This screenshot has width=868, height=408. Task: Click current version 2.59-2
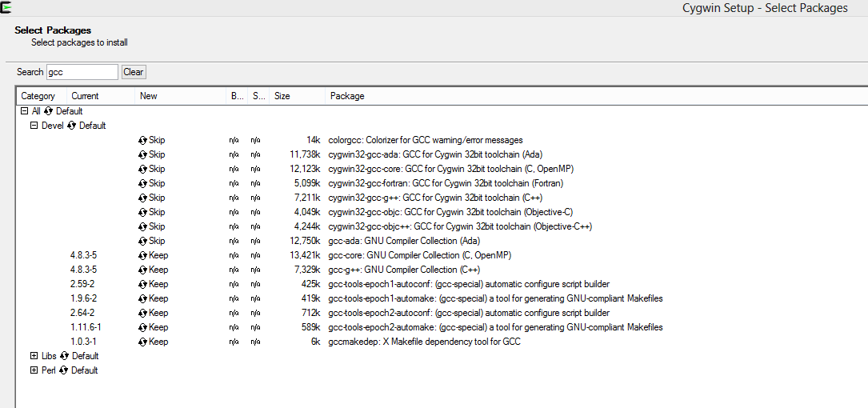click(82, 284)
